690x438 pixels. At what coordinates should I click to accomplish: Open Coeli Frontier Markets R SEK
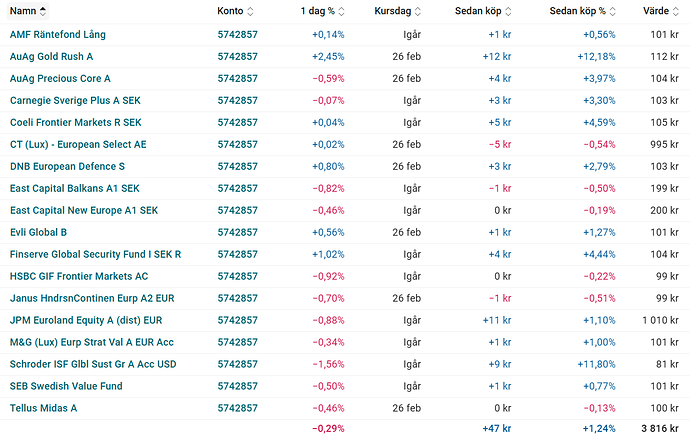coord(76,122)
